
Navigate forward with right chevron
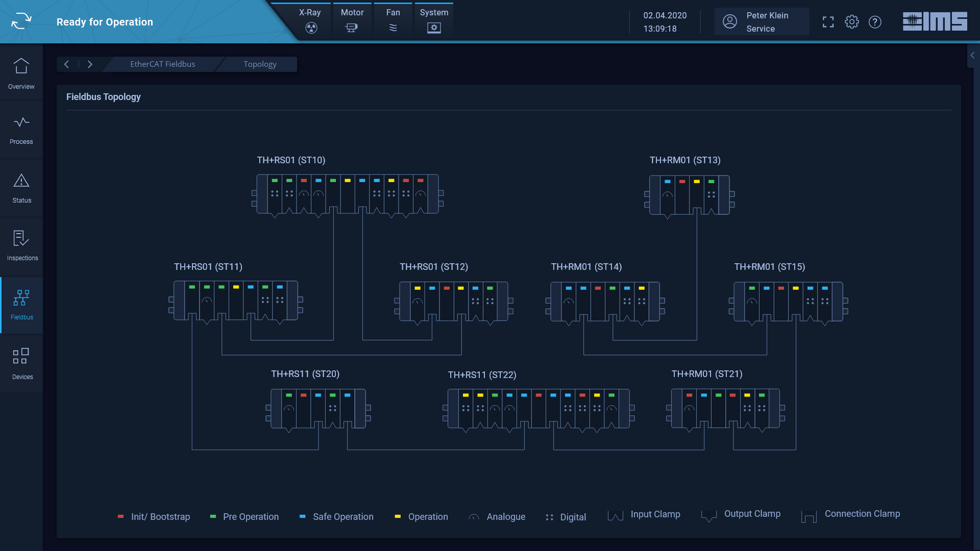[x=90, y=64]
